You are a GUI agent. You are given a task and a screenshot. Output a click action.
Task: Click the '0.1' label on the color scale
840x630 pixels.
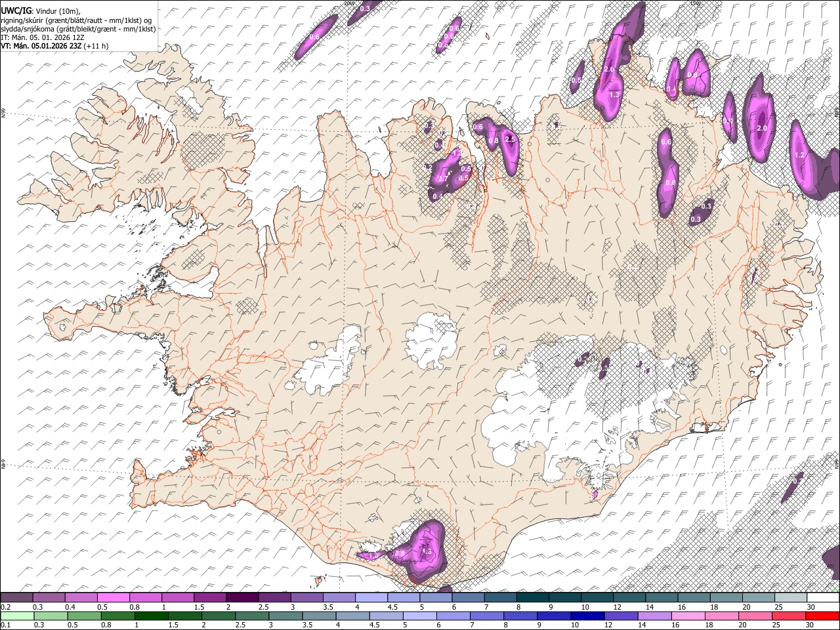pyautogui.click(x=6, y=625)
